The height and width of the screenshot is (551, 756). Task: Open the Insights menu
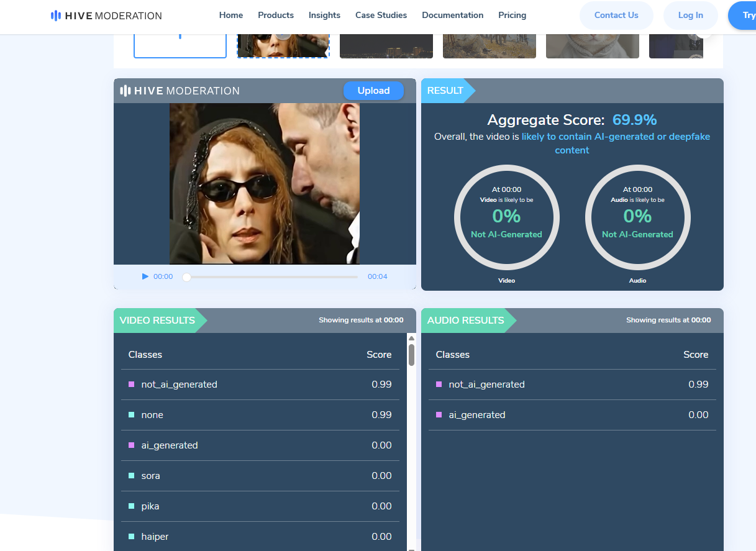tap(324, 16)
